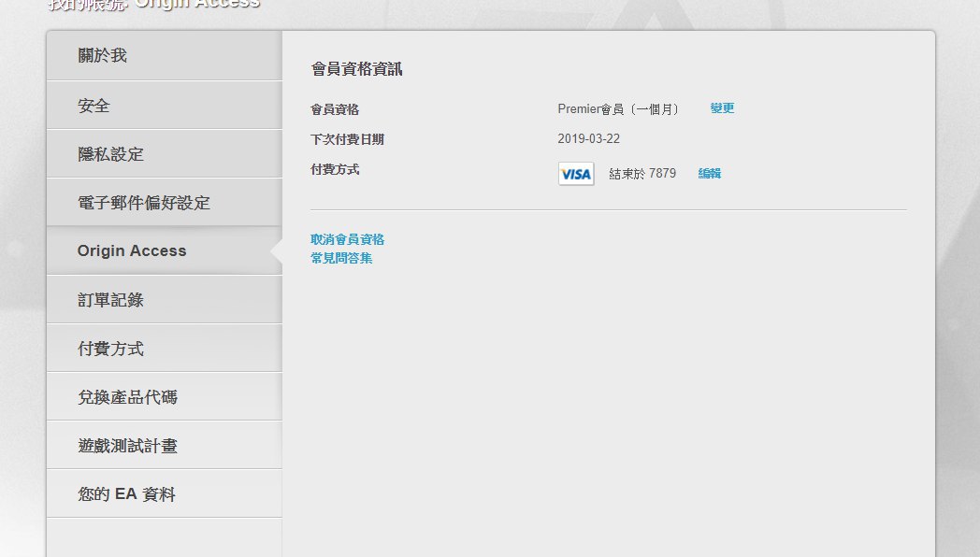Click 變更 link next to Premier會員
Viewport: 980px width, 557px height.
722,108
